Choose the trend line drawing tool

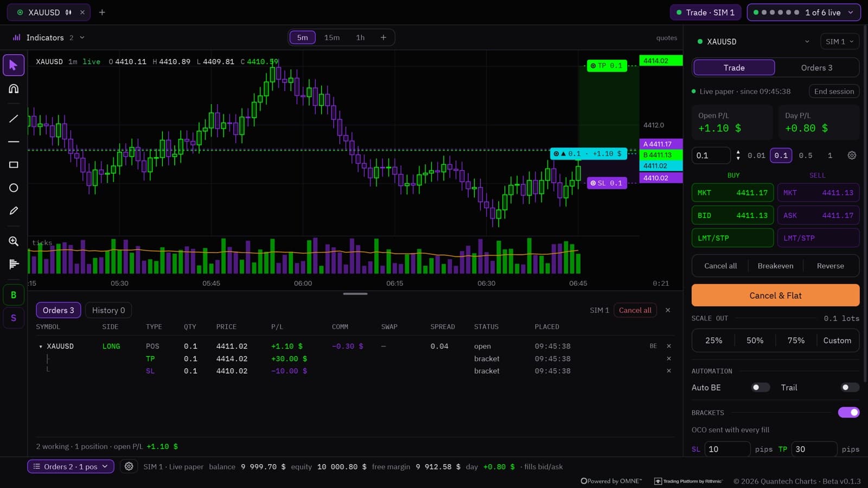14,119
